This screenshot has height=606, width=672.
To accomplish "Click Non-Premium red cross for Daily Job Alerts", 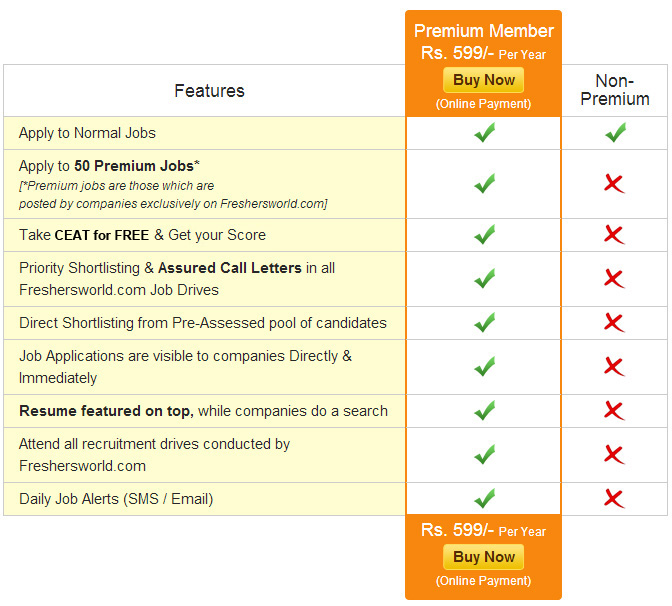I will pos(614,499).
